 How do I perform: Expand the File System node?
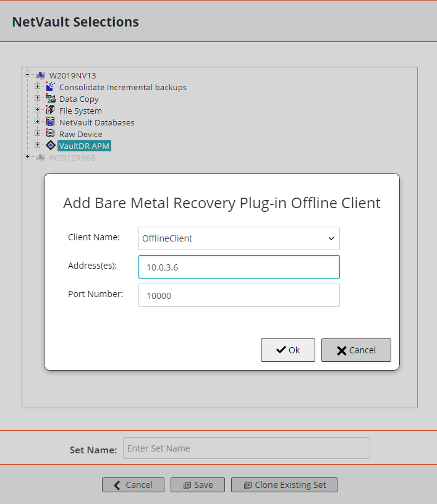click(37, 110)
